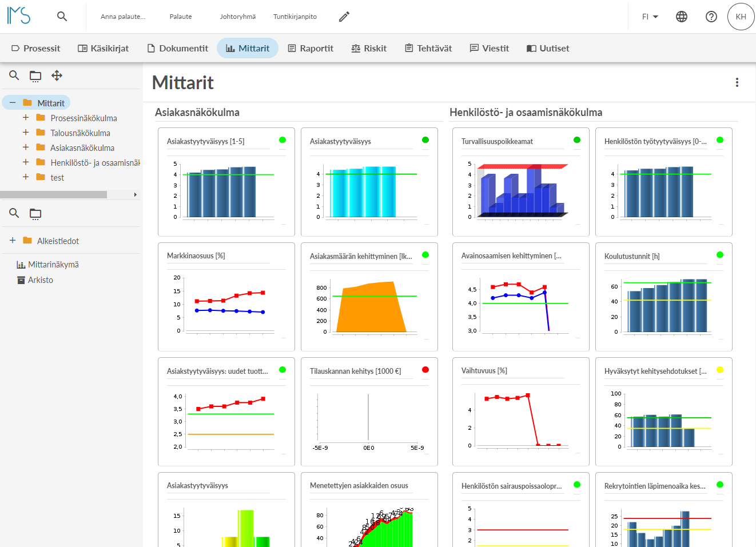Click the folder icon in the upper sidebar toolbar
Viewport: 756px width, 547px height.
pos(35,75)
